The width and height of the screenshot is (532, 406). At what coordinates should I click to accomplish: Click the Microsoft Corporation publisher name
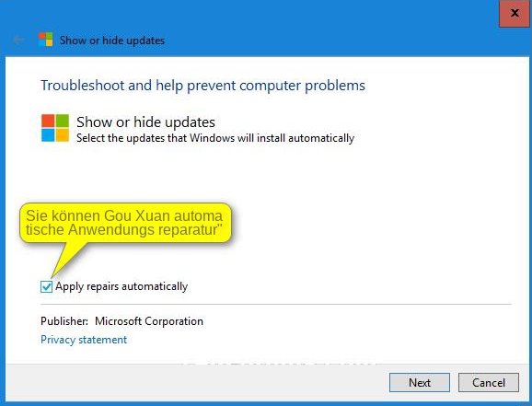[149, 321]
